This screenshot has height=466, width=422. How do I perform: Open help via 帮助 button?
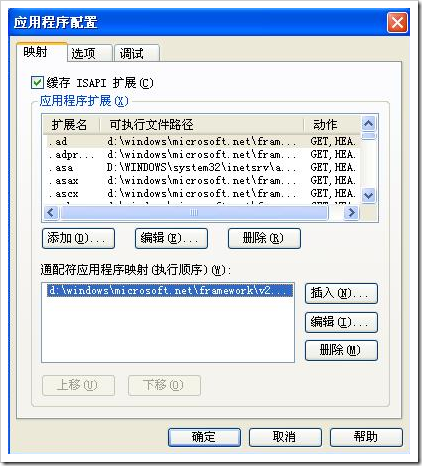[x=366, y=437]
